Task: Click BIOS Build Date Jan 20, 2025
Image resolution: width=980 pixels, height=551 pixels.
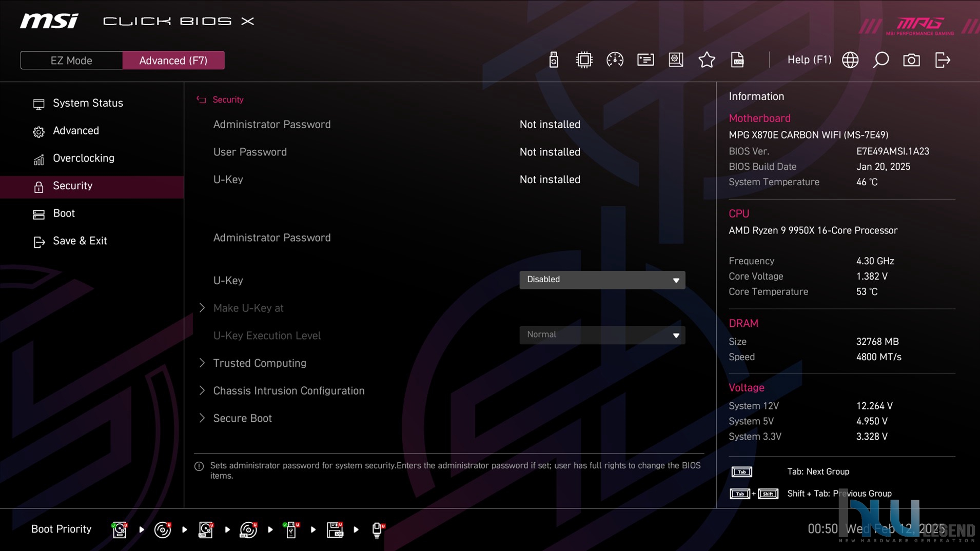Action: coord(883,167)
